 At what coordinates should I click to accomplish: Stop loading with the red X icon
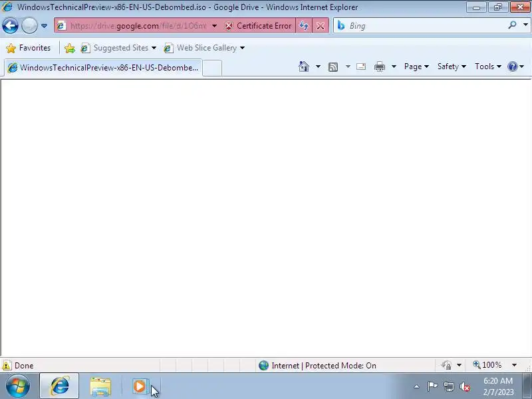[x=321, y=26]
